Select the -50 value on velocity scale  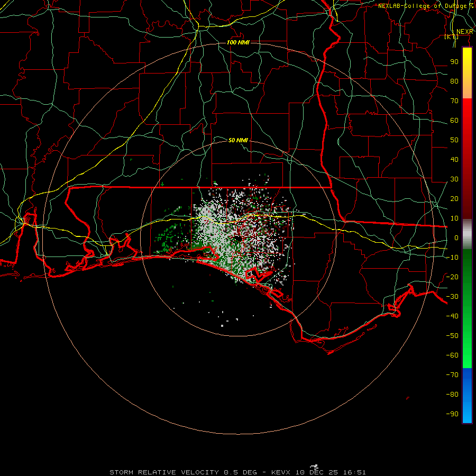pyautogui.click(x=452, y=336)
